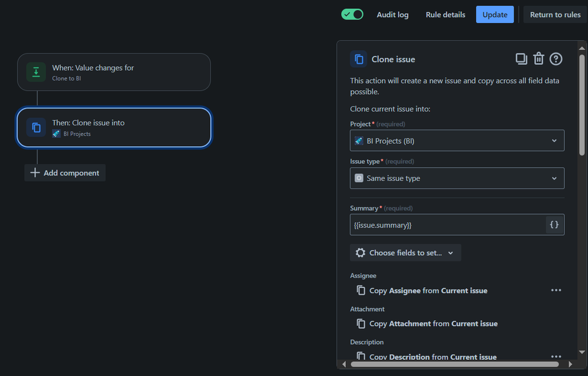Toggle the rule enabled switch off
Viewport: 588px width, 376px height.
pos(352,15)
